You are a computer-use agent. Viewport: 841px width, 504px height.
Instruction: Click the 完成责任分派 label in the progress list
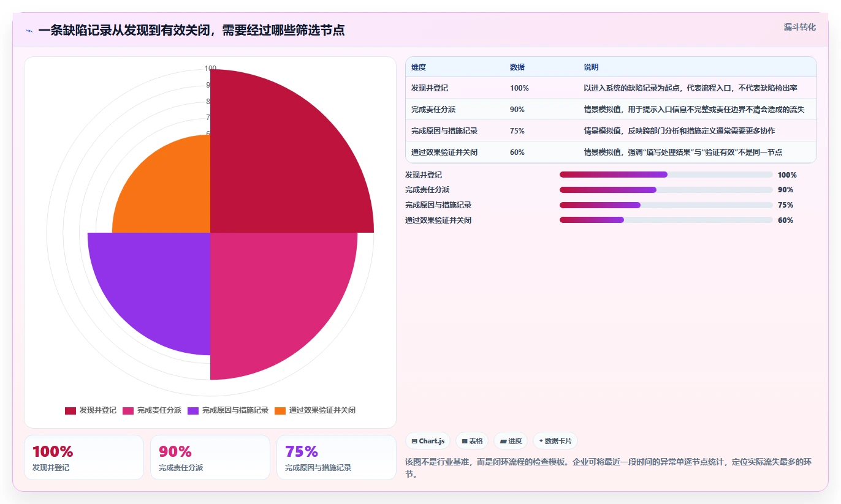pyautogui.click(x=427, y=190)
